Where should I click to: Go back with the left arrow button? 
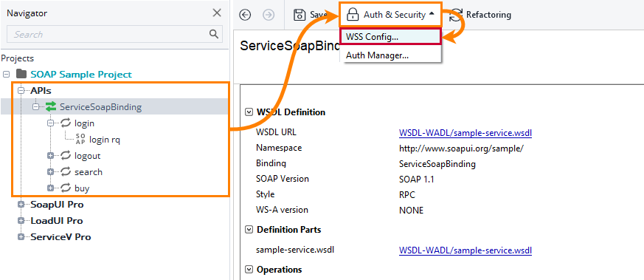245,16
